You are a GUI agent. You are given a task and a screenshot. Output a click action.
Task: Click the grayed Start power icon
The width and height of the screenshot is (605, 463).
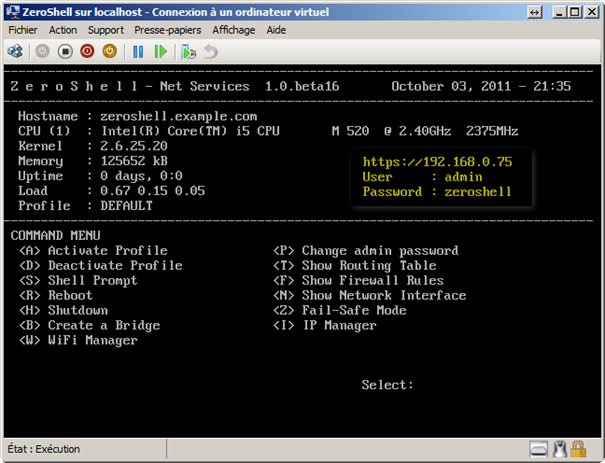coord(42,51)
